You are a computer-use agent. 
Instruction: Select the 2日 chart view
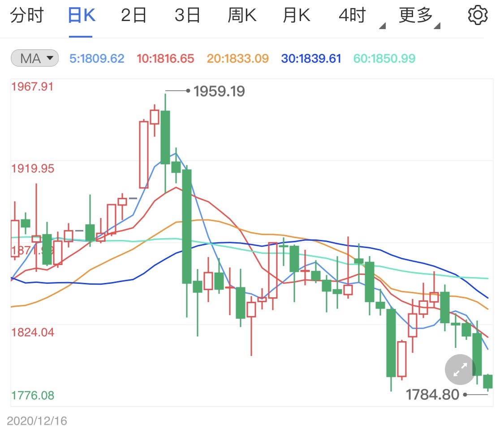(134, 14)
